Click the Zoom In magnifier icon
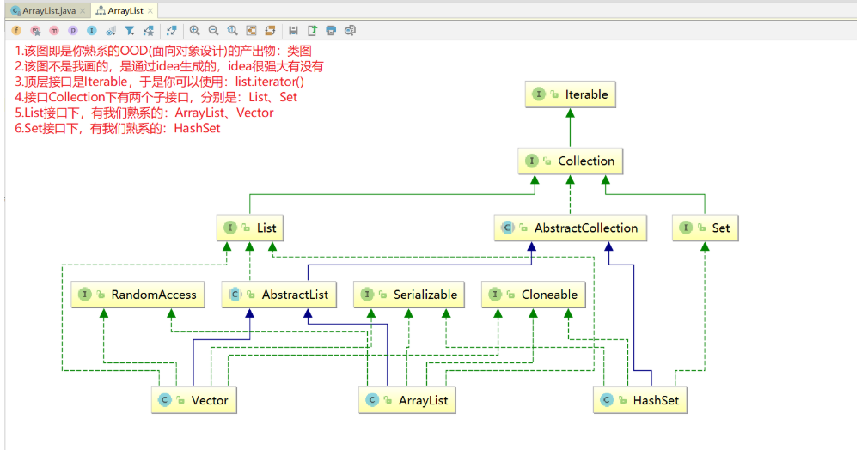The width and height of the screenshot is (868, 450). pos(195,30)
